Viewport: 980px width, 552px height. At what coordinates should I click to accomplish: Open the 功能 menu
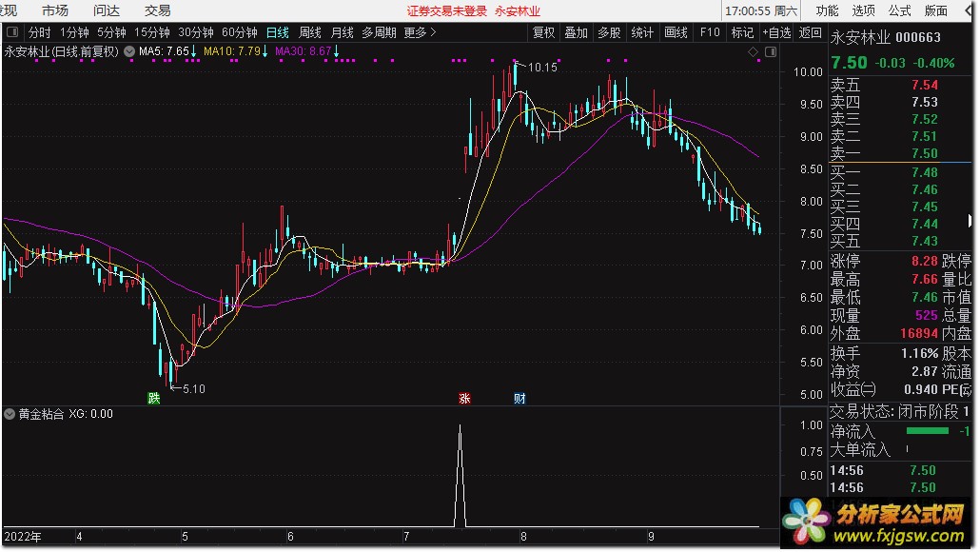point(827,10)
